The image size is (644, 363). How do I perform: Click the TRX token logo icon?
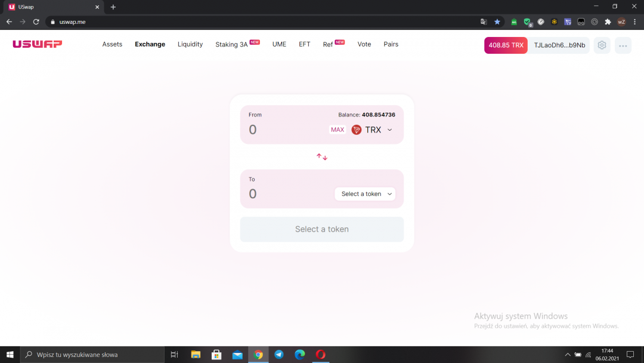tap(357, 130)
